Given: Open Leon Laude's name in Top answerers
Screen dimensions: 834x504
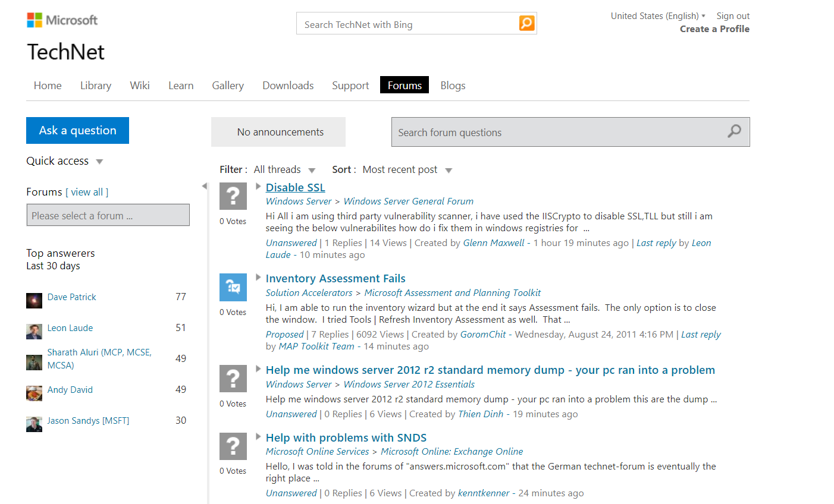Looking at the screenshot, I should click(x=70, y=328).
